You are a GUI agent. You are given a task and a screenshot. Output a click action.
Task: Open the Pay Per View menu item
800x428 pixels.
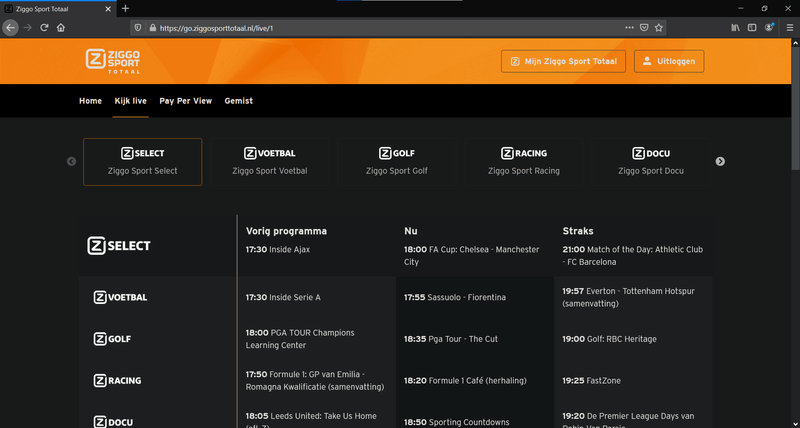click(x=186, y=101)
